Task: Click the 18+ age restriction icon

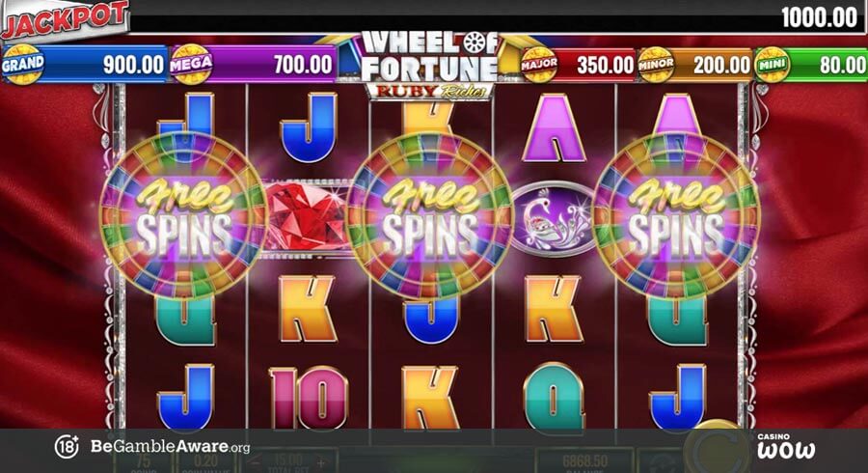Action: coord(67,446)
